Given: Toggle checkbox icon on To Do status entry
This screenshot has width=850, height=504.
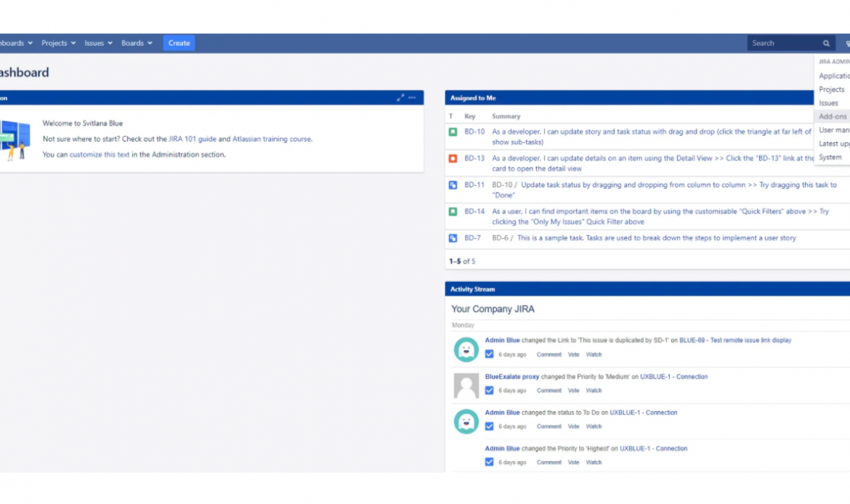Looking at the screenshot, I should tap(489, 426).
